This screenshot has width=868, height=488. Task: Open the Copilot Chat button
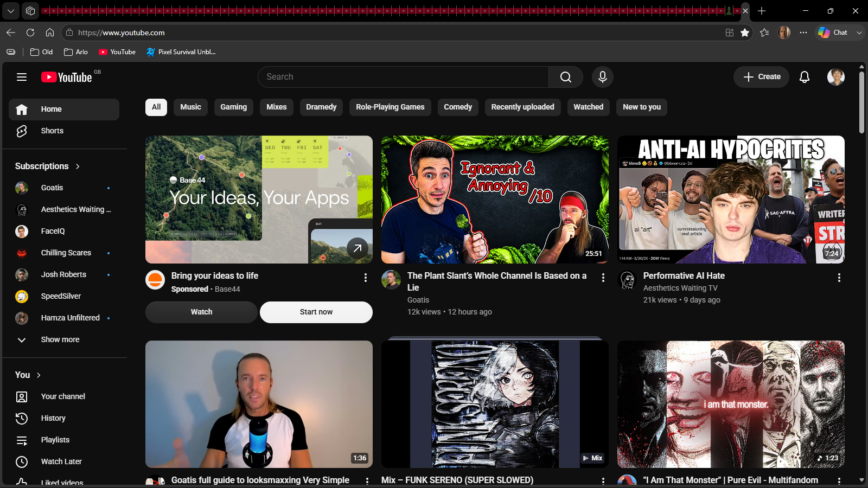click(833, 33)
